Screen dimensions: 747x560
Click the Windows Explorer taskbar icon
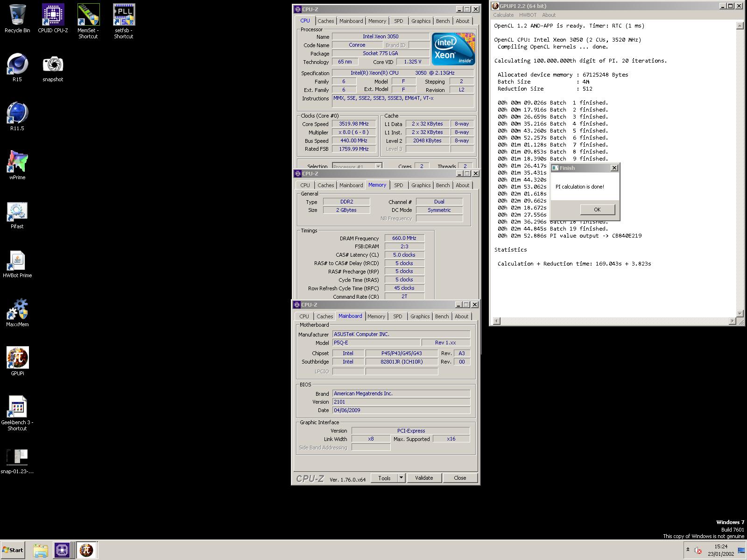click(x=41, y=550)
